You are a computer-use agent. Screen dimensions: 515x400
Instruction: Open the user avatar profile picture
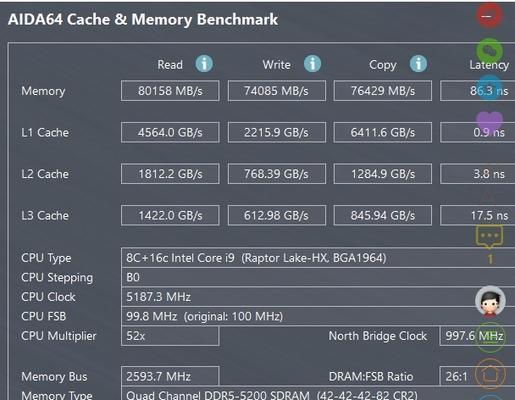tap(490, 301)
